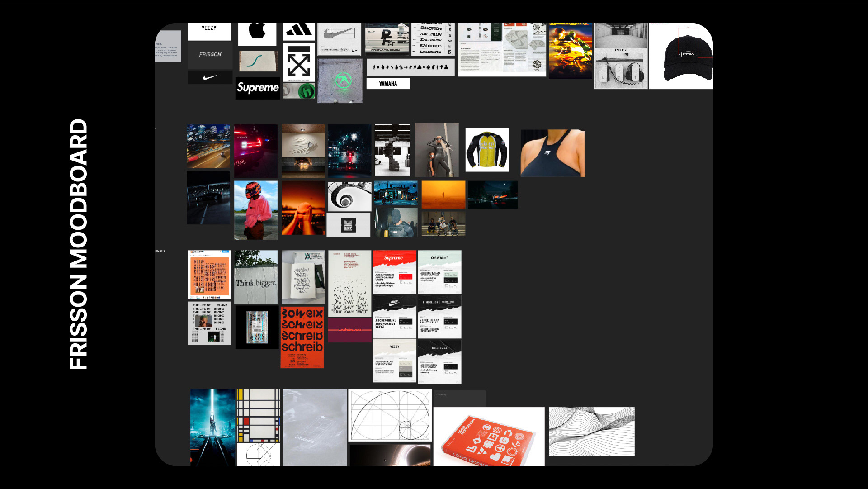This screenshot has width=868, height=489.
Task: Click the 'Our Town 1970' poster
Action: tap(349, 284)
